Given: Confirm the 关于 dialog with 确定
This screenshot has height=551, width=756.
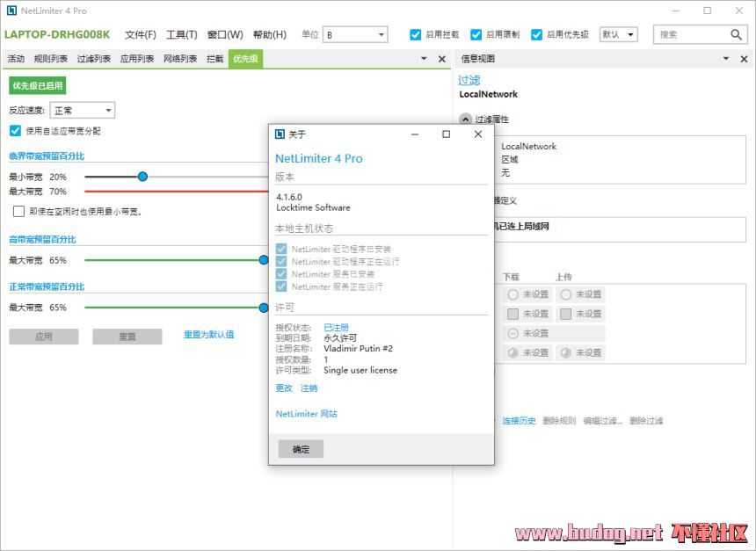Looking at the screenshot, I should pos(301,449).
